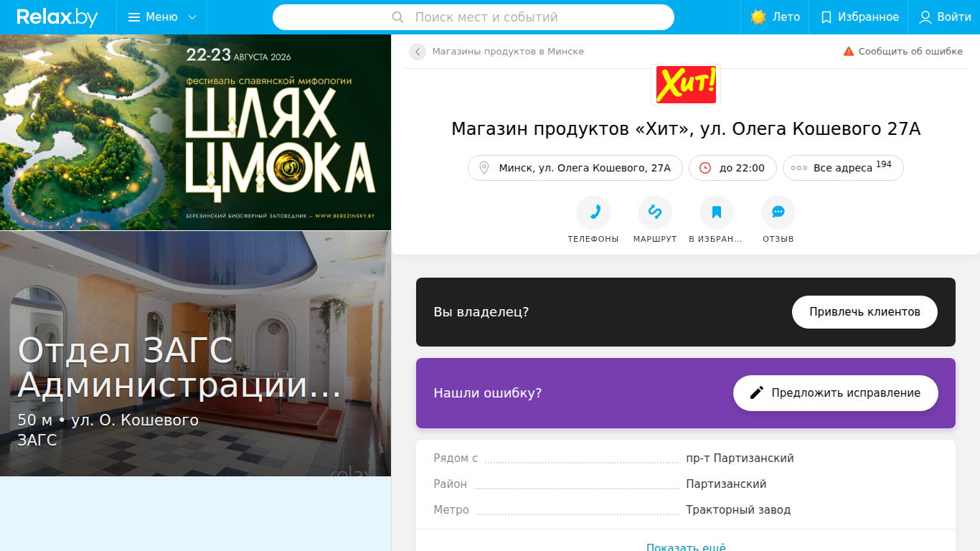Click the bookmark icon beside Избранное
This screenshot has width=980, height=551.
point(826,17)
